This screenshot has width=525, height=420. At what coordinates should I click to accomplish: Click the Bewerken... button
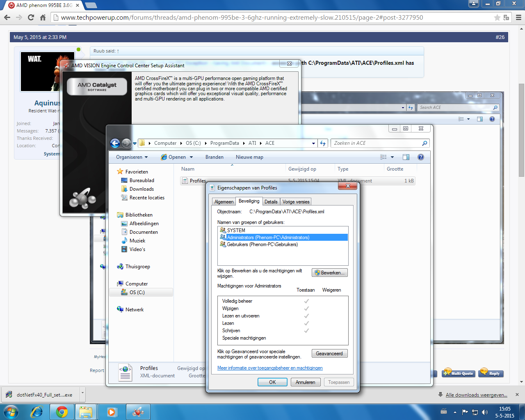click(330, 273)
